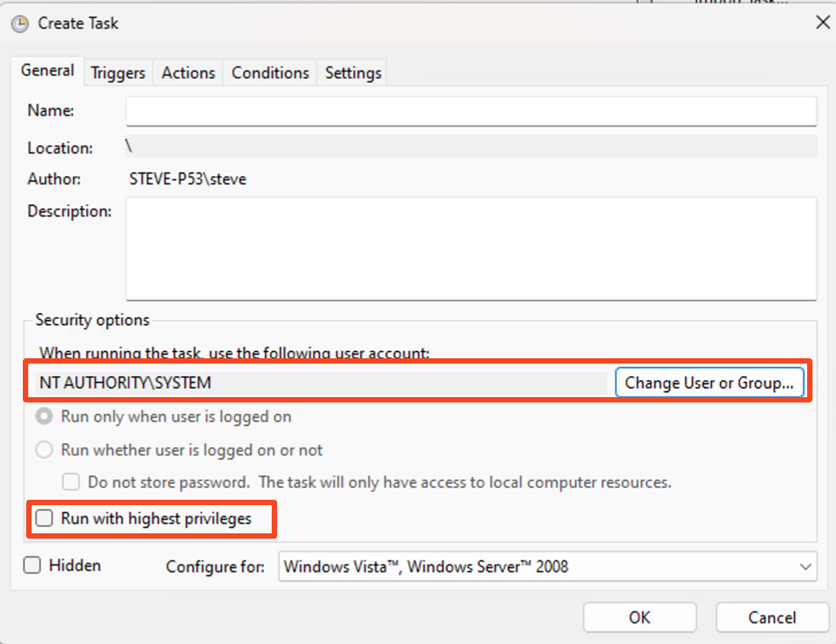The height and width of the screenshot is (644, 836).
Task: Open the Triggers tab
Action: [x=118, y=73]
